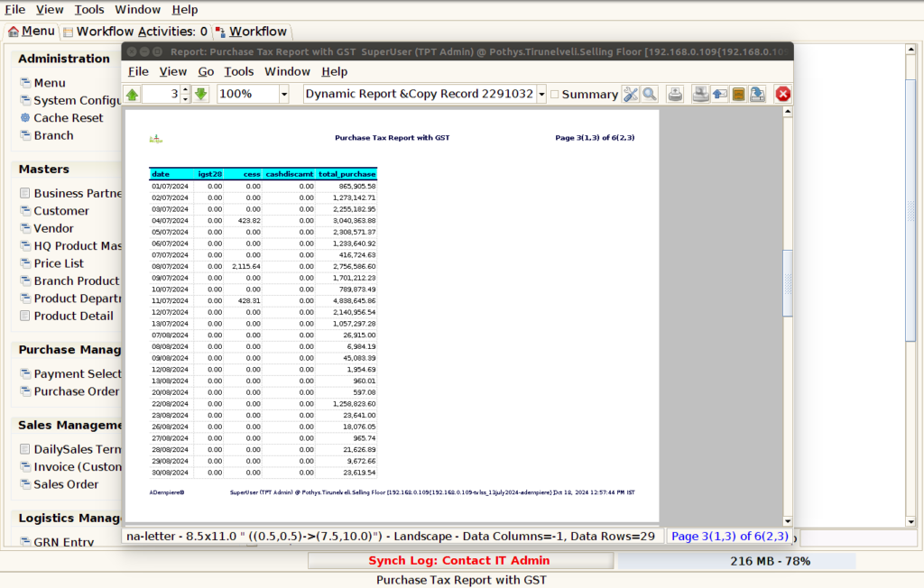
Task: Send the report by mail using envelope icon
Action: tap(719, 95)
